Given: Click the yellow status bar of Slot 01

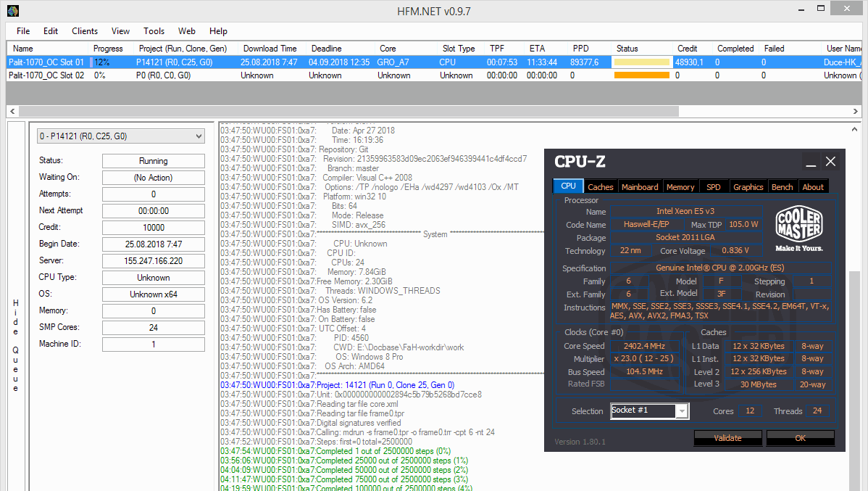Looking at the screenshot, I should (x=642, y=62).
